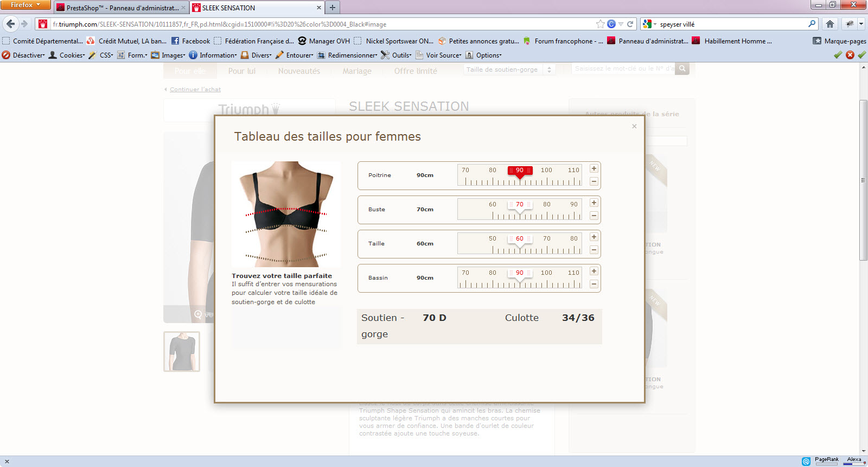Open Entourer developer toolbar menu

pos(295,55)
